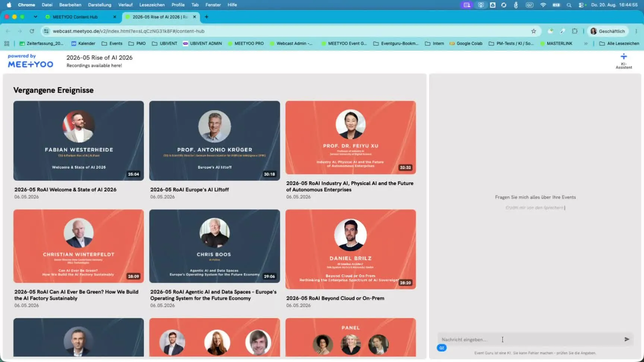Open macOS Control Center
The image size is (644, 362).
coord(582,5)
